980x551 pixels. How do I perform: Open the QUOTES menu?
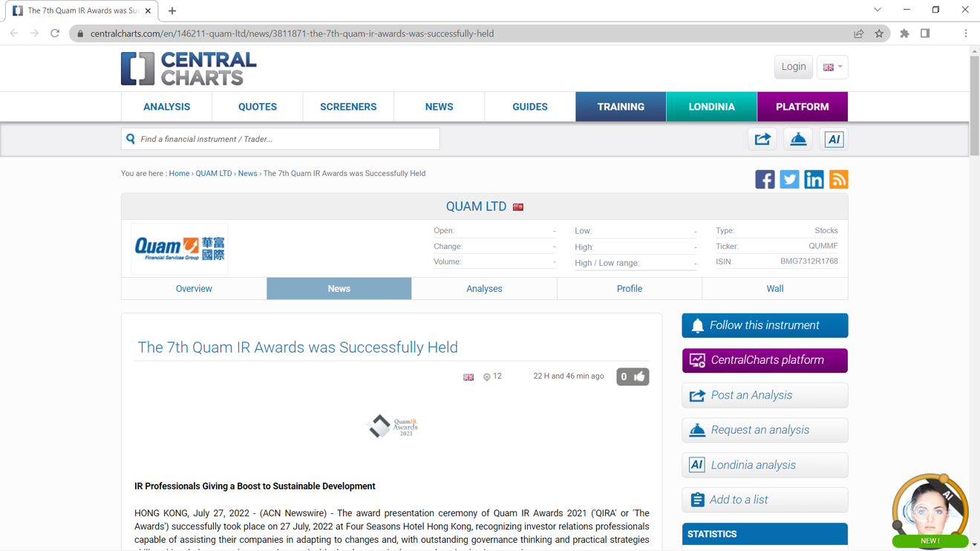[258, 107]
